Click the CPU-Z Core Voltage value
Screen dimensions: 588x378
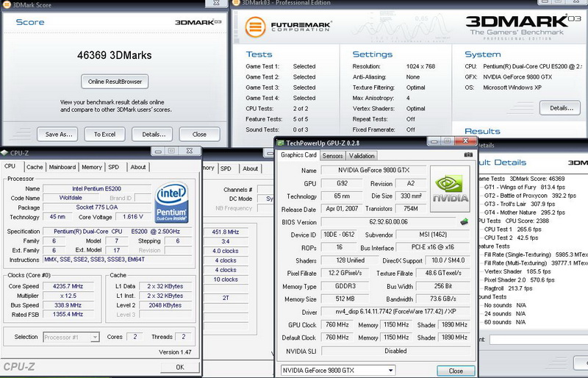(133, 217)
